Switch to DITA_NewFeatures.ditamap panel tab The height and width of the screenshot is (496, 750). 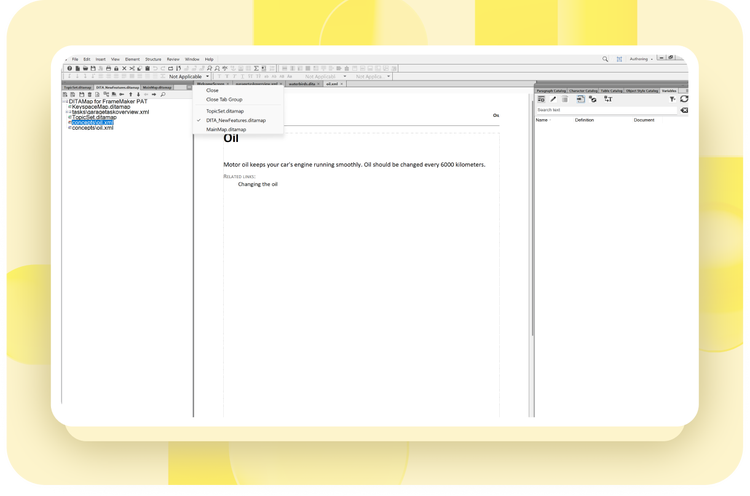117,88
